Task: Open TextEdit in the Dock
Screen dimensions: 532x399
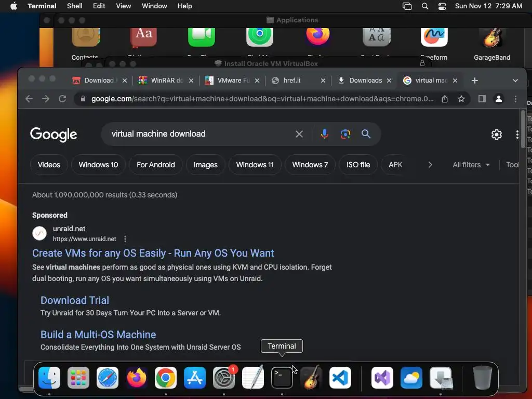Action: (253, 378)
